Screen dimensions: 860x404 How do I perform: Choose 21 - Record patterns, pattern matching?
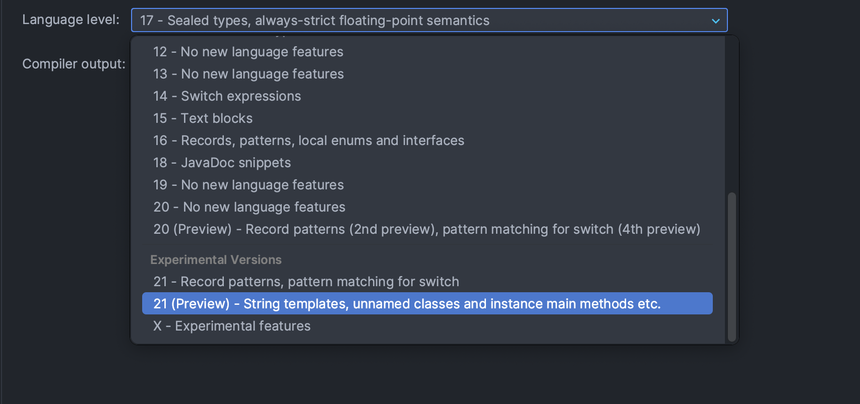click(x=306, y=282)
